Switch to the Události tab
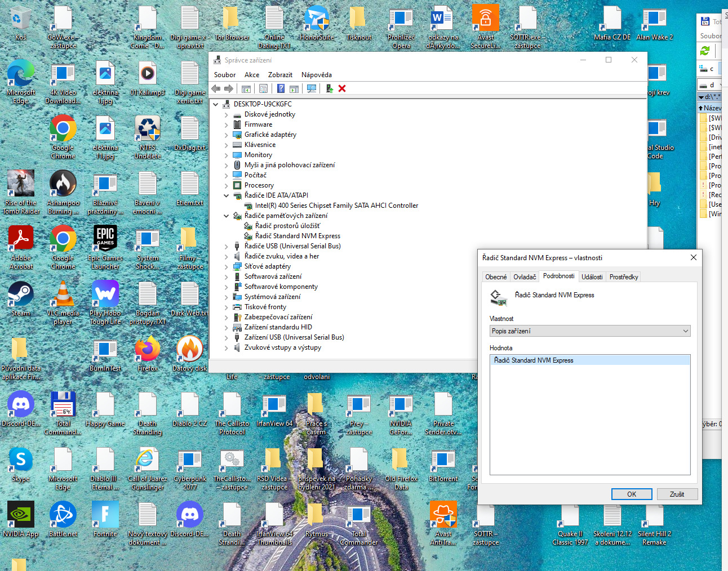Screen dimensions: 728x571 592,276
